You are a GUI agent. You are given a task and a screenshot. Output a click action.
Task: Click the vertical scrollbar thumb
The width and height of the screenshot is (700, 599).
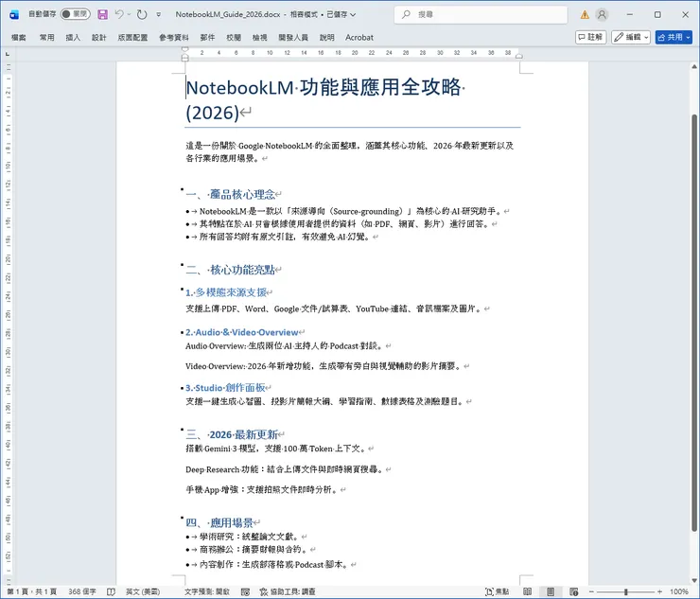[694, 323]
